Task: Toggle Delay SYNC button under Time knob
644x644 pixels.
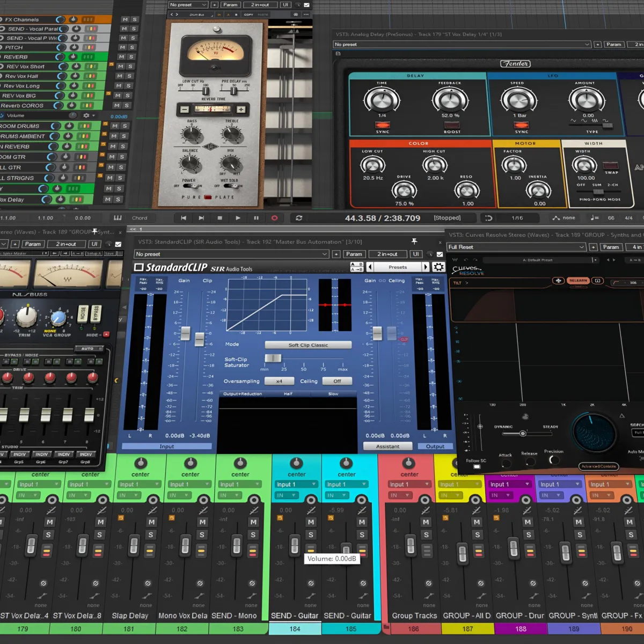Action: 383,125
